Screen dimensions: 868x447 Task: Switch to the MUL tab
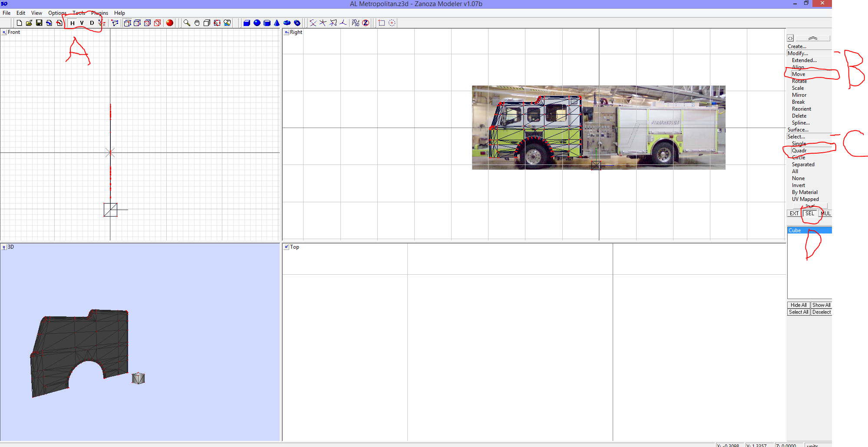[825, 213]
